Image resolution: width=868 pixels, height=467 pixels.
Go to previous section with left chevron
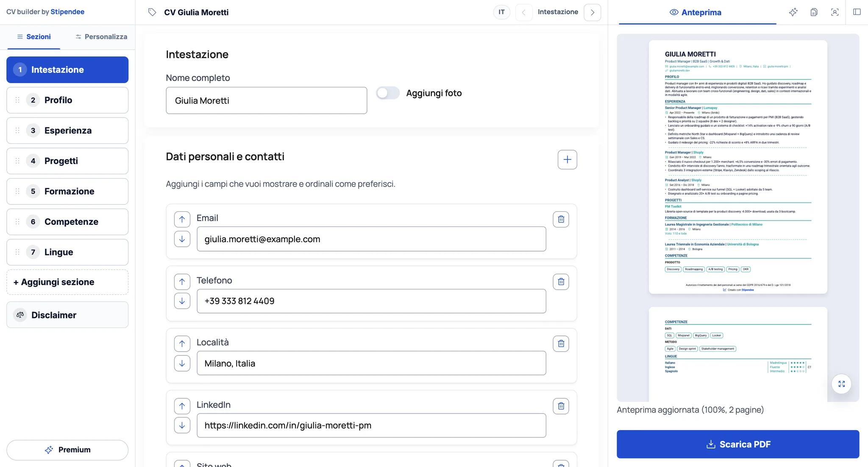524,12
